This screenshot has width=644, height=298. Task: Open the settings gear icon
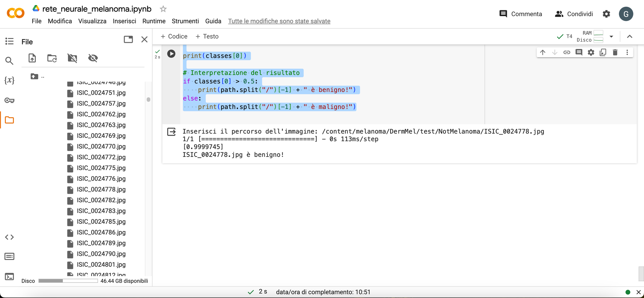(x=606, y=14)
